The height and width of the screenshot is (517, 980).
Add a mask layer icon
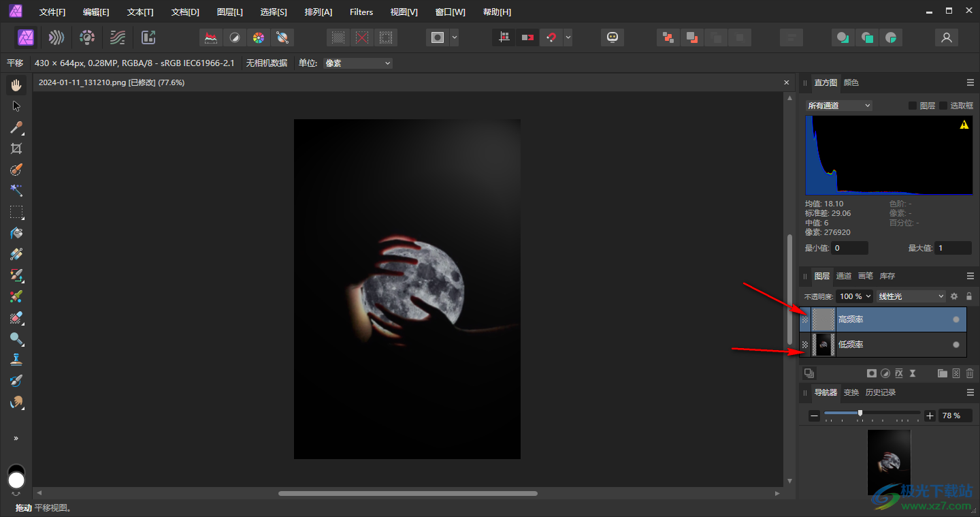click(871, 373)
